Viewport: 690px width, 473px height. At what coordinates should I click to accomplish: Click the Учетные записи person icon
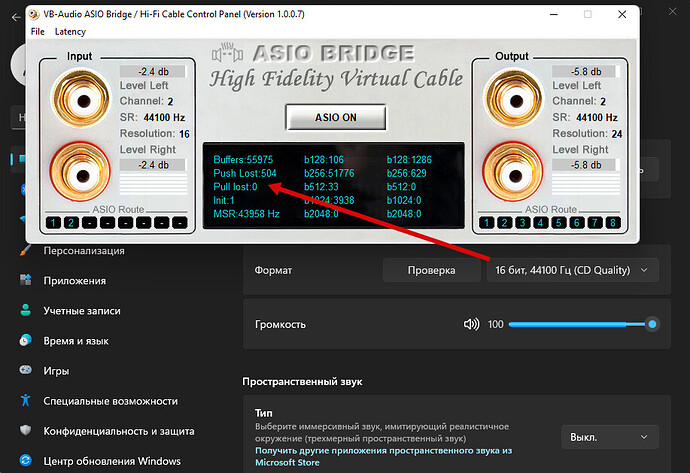click(x=26, y=310)
